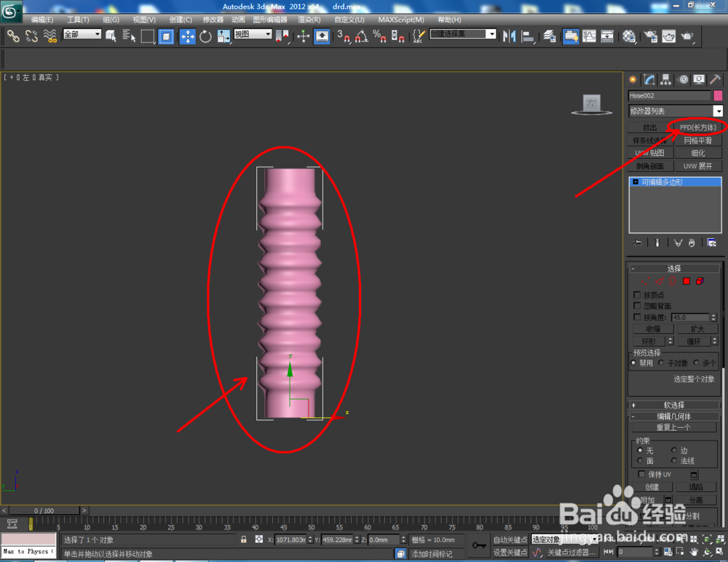Select the 多个 preview selection radio

(x=696, y=363)
